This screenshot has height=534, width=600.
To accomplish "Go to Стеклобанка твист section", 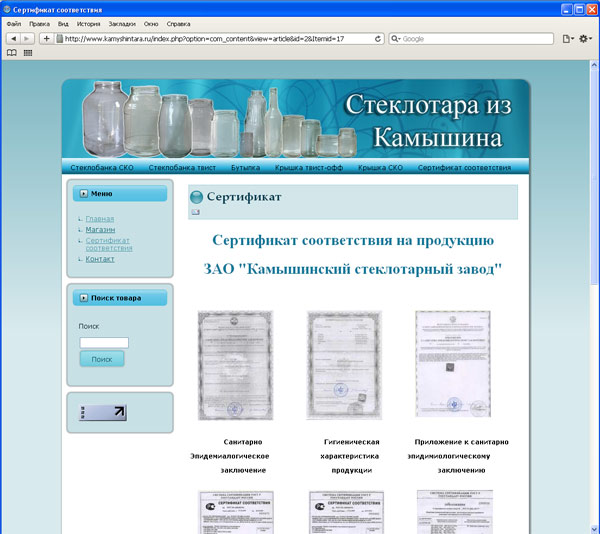I will [x=182, y=168].
